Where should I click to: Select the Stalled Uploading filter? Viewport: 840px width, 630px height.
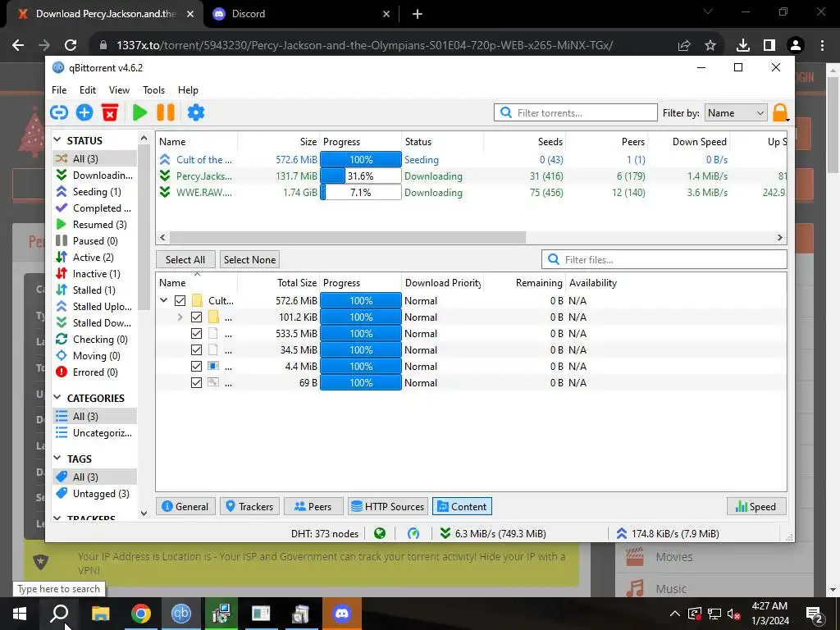pos(95,307)
